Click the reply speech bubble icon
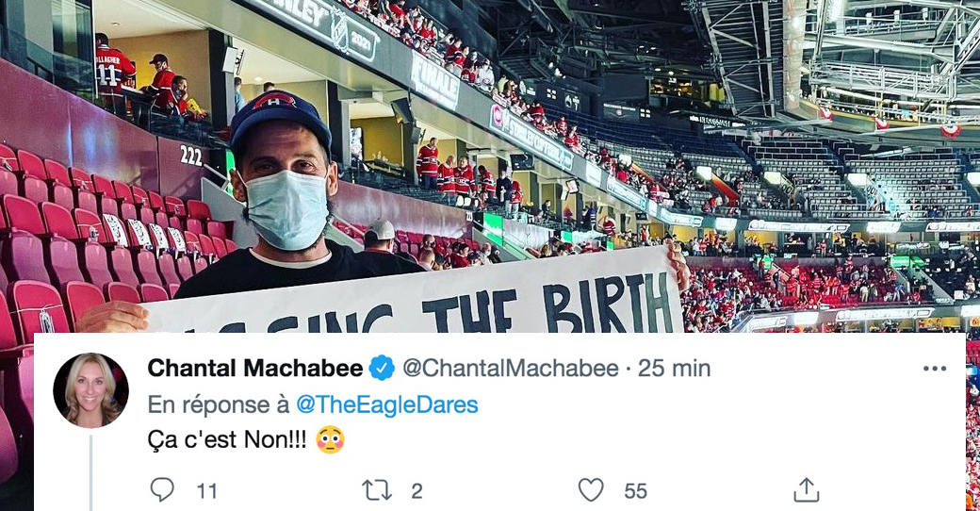Screen dimensions: 980x511 (162, 489)
